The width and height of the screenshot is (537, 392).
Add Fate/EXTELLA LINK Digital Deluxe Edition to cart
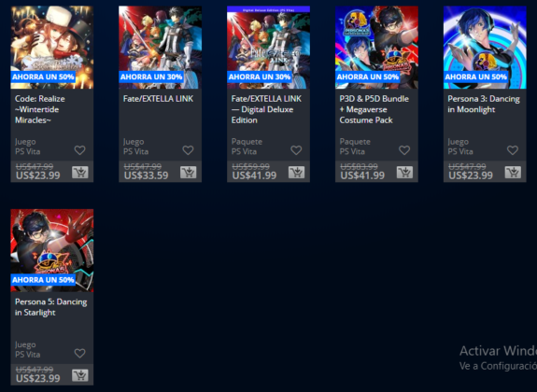296,173
